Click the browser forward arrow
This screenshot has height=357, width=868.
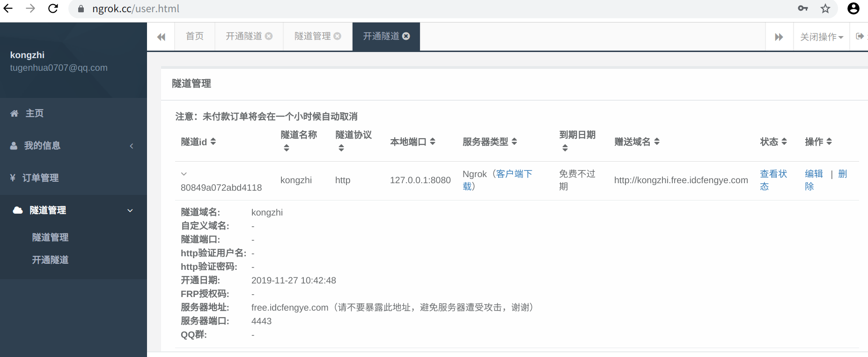click(x=30, y=8)
